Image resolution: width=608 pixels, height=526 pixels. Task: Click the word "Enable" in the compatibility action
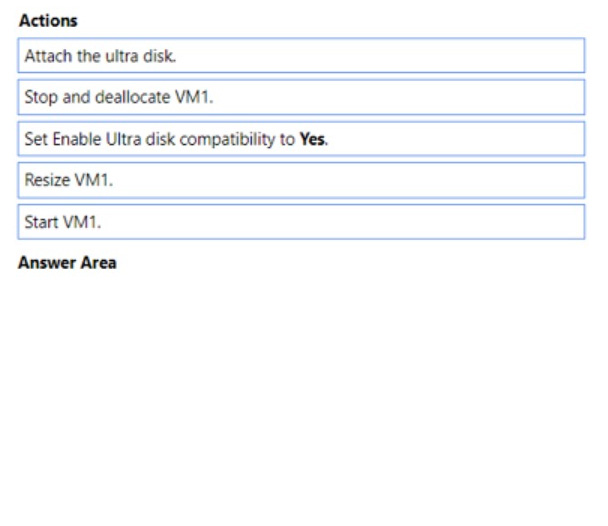(68, 139)
